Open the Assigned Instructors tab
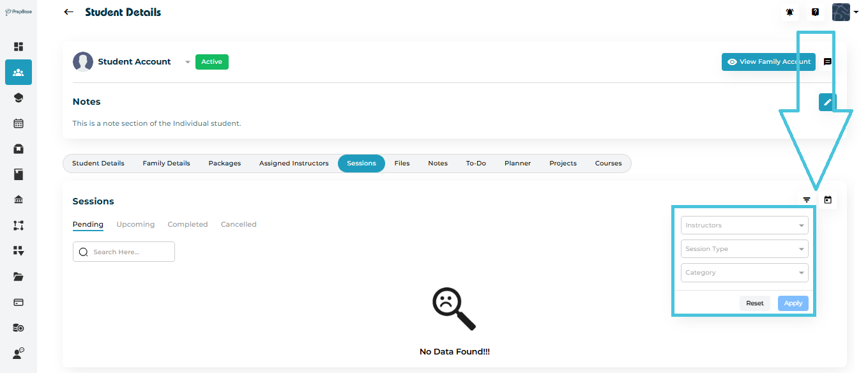This screenshot has width=868, height=373. pos(294,164)
